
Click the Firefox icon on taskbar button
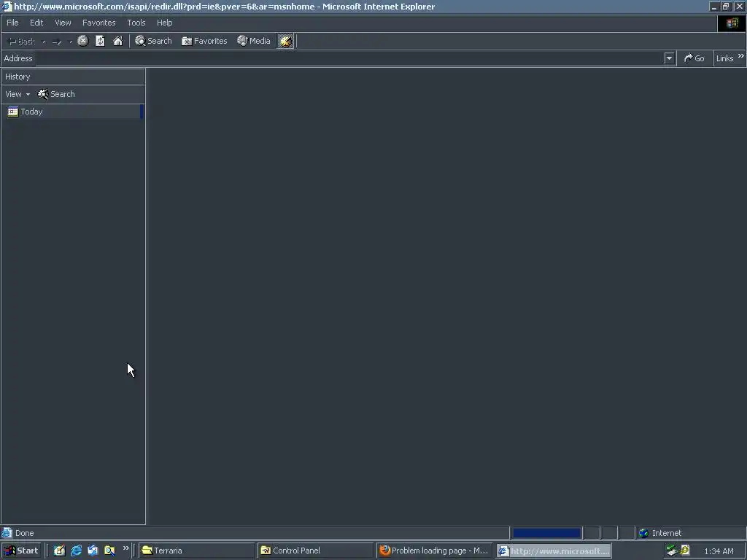(x=384, y=551)
